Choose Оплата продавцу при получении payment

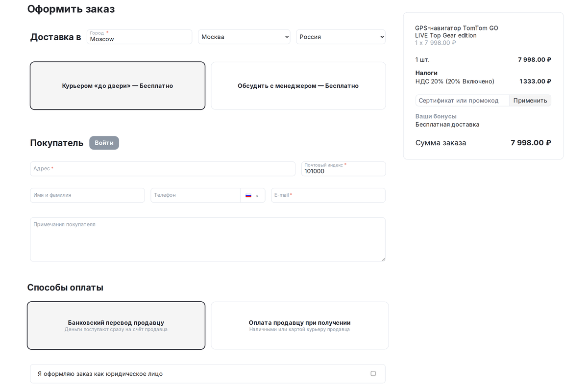(x=300, y=325)
